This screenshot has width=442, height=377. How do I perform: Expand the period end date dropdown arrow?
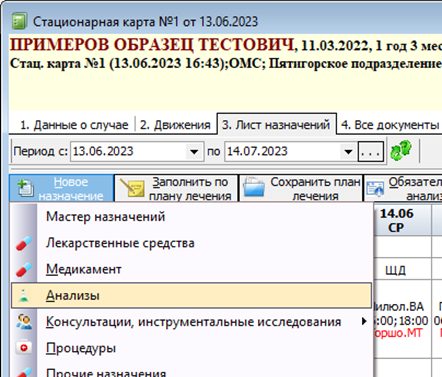pos(348,152)
